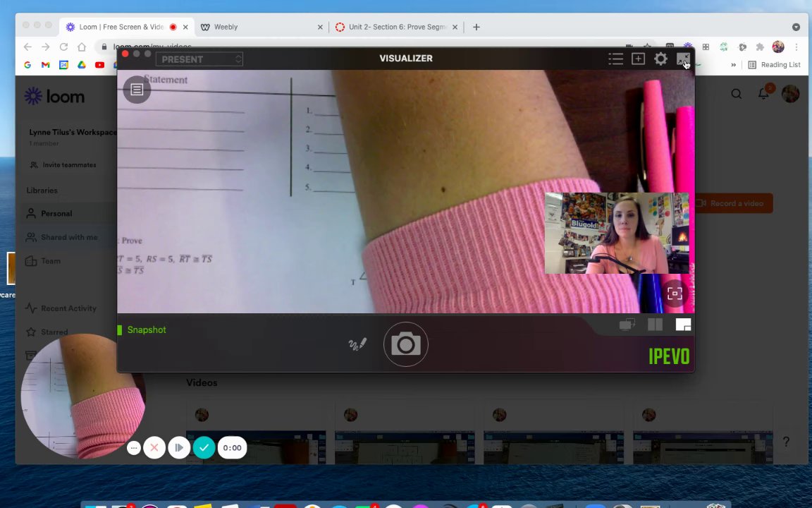Open the Visualizer list menu icon
This screenshot has height=508, width=812.
[616, 59]
